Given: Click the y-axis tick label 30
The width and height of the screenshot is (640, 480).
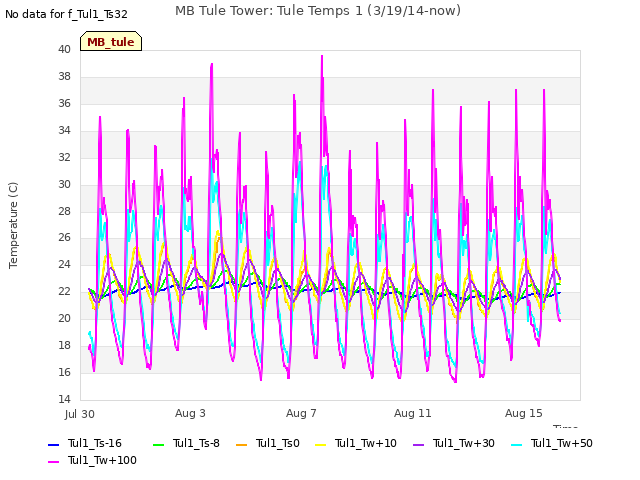Looking at the screenshot, I should pos(64,184).
